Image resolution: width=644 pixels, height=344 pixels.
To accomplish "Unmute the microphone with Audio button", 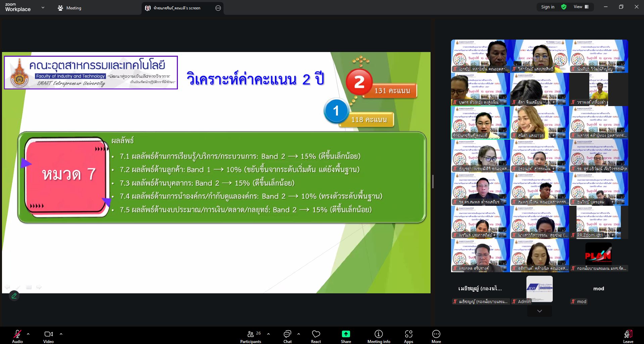I will pyautogui.click(x=17, y=337).
